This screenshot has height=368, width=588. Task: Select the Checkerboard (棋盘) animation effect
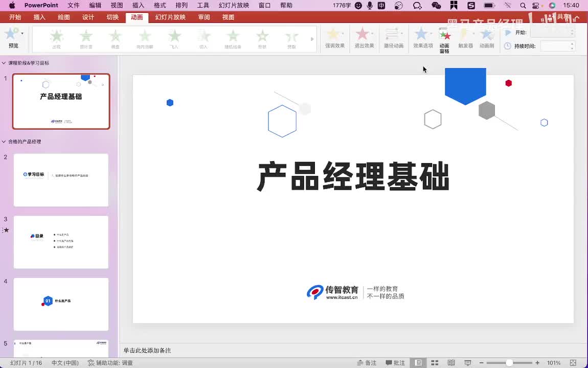pyautogui.click(x=115, y=39)
